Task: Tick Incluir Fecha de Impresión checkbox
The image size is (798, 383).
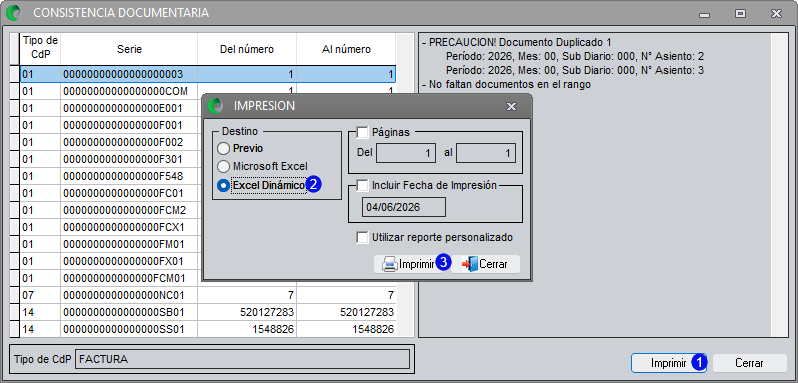Action: (362, 186)
